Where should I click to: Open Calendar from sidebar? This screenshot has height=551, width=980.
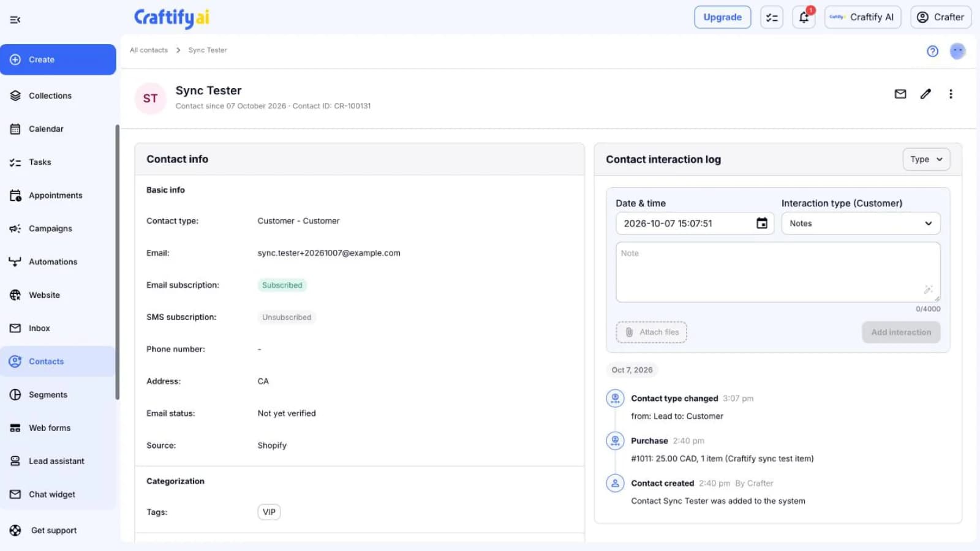(x=58, y=129)
